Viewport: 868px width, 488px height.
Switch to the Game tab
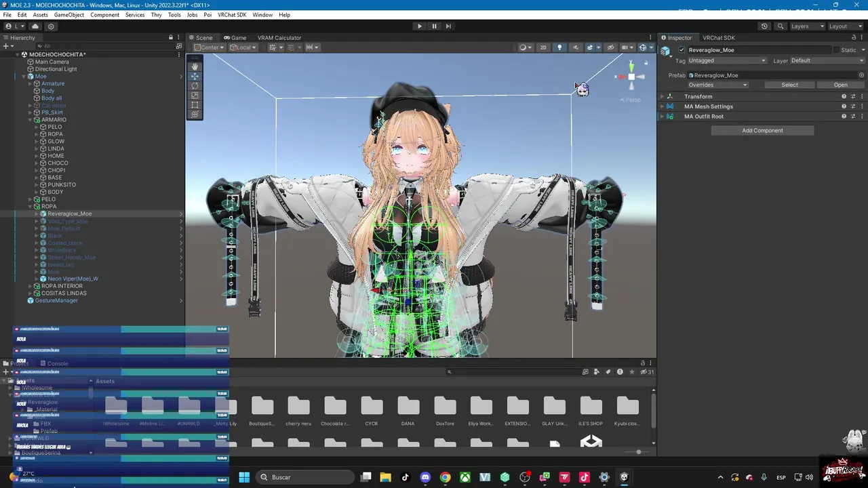(235, 38)
